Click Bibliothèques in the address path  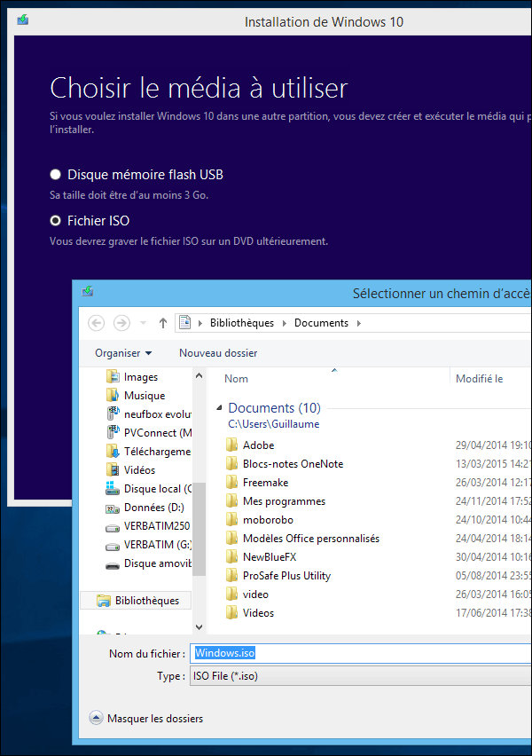coord(241,323)
